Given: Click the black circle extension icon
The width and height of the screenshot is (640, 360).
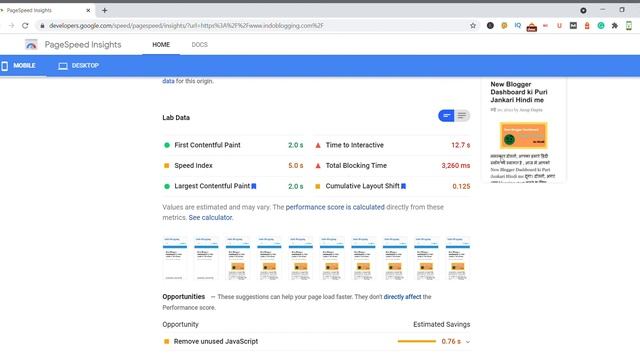Looking at the screenshot, I should (490, 26).
